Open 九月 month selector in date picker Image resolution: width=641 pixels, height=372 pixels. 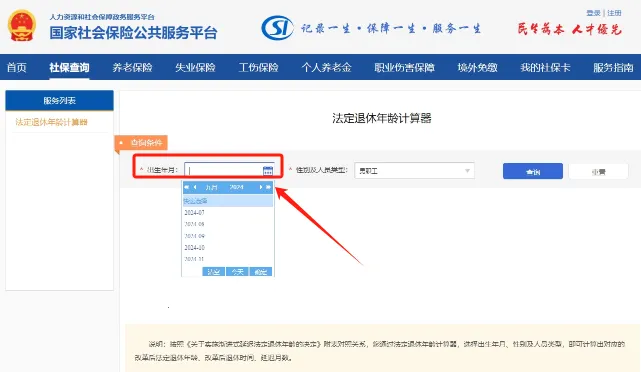[x=211, y=187]
